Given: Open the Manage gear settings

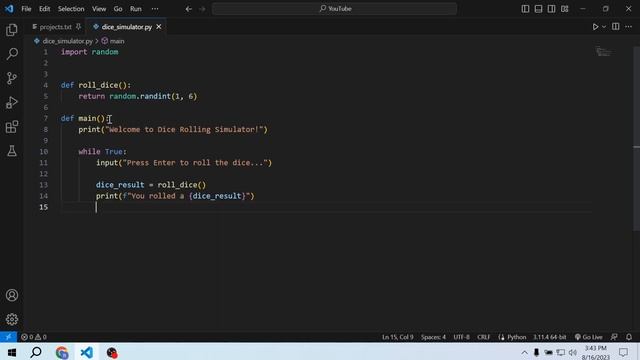Looking at the screenshot, I should click(12, 319).
